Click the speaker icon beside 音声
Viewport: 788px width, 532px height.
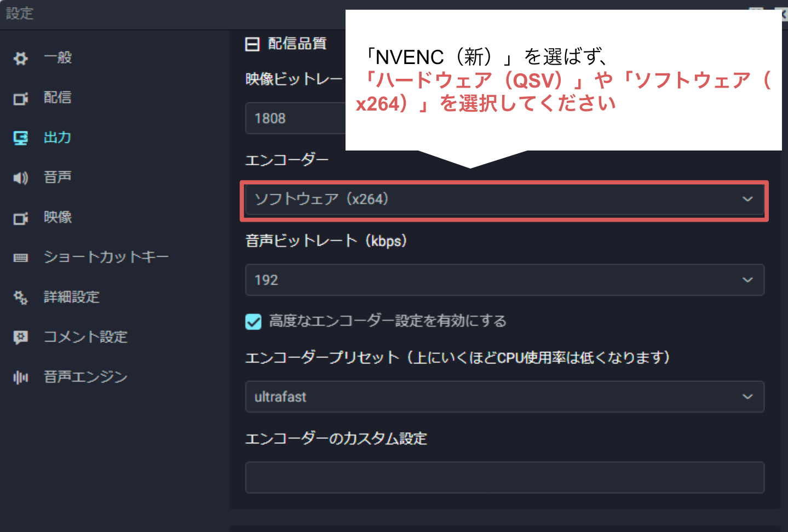coord(21,178)
